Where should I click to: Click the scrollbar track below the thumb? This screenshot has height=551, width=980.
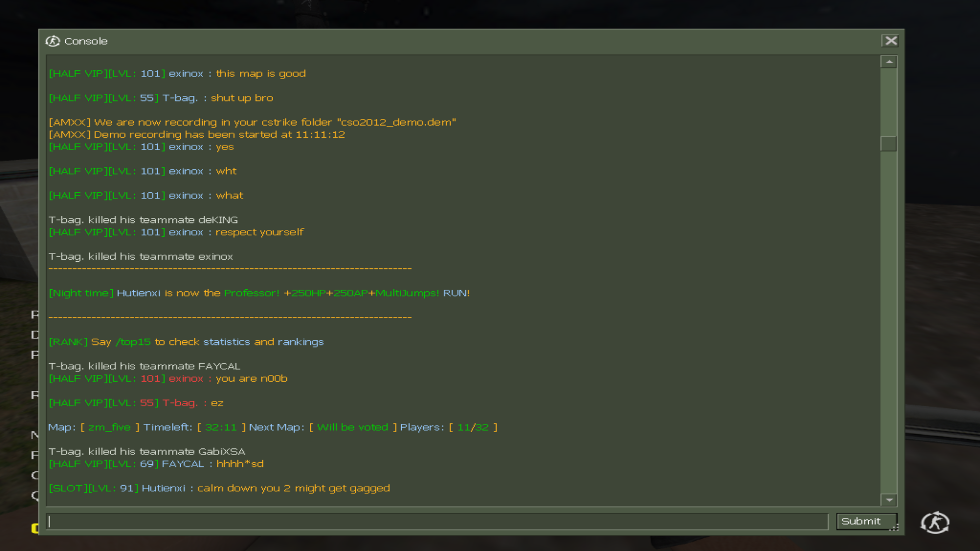pyautogui.click(x=889, y=316)
